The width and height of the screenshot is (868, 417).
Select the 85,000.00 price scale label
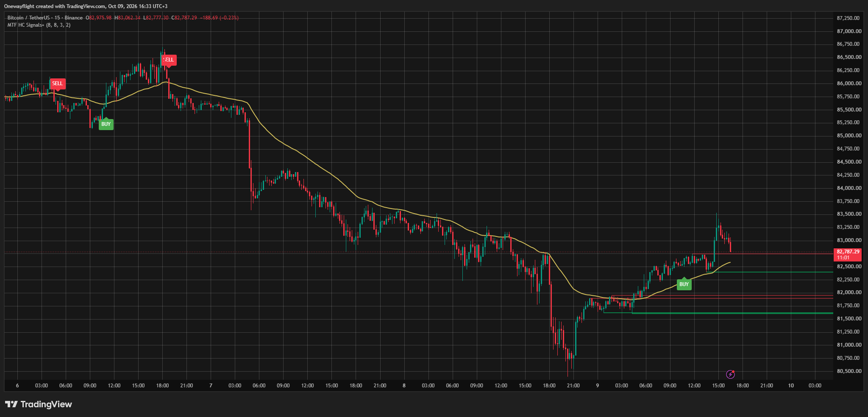[x=849, y=136]
